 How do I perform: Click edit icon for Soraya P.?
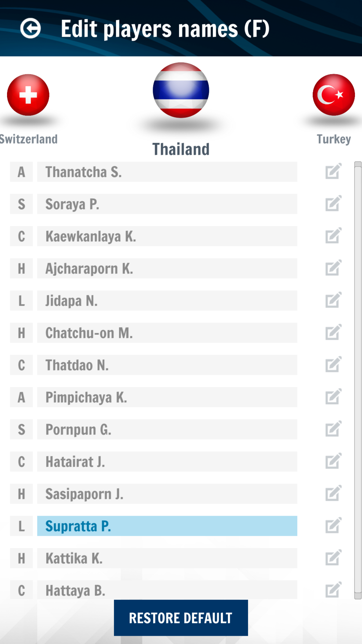click(333, 204)
